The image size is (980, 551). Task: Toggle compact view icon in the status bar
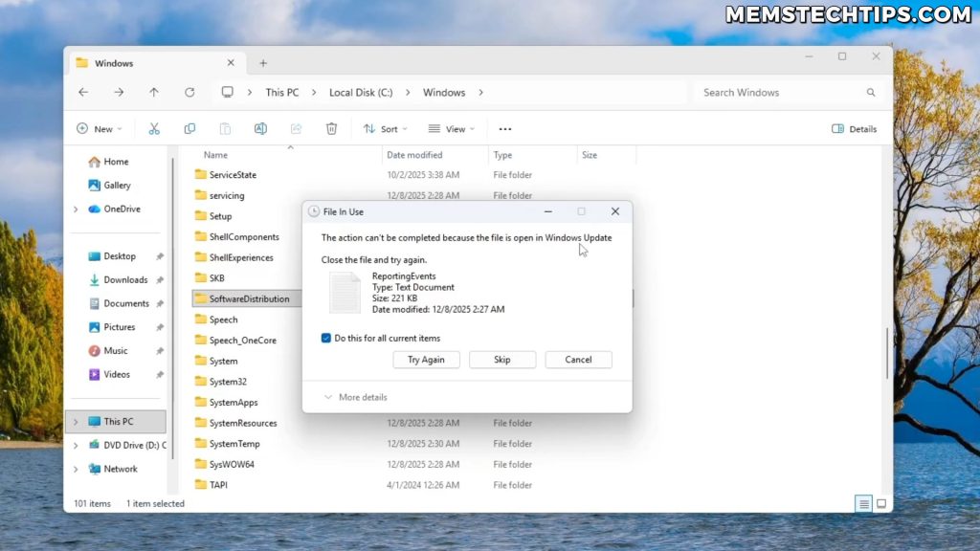point(880,503)
